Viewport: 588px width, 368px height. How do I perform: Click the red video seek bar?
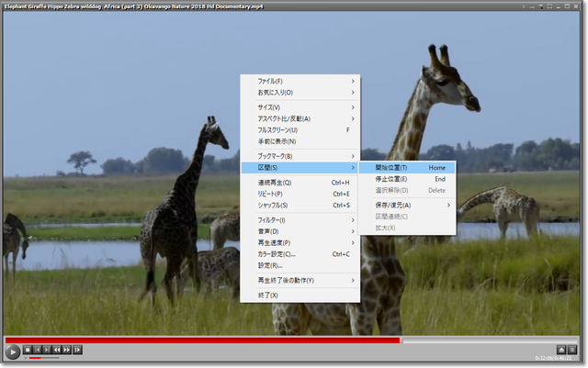tap(202, 340)
